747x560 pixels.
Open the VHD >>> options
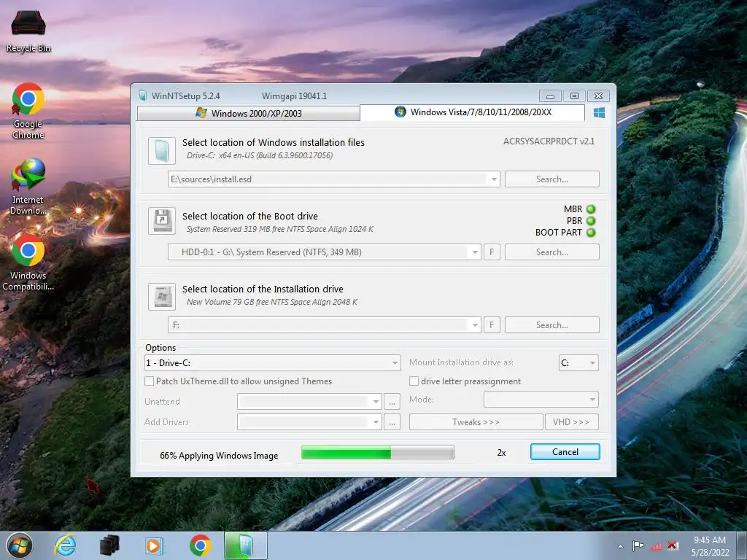(572, 422)
